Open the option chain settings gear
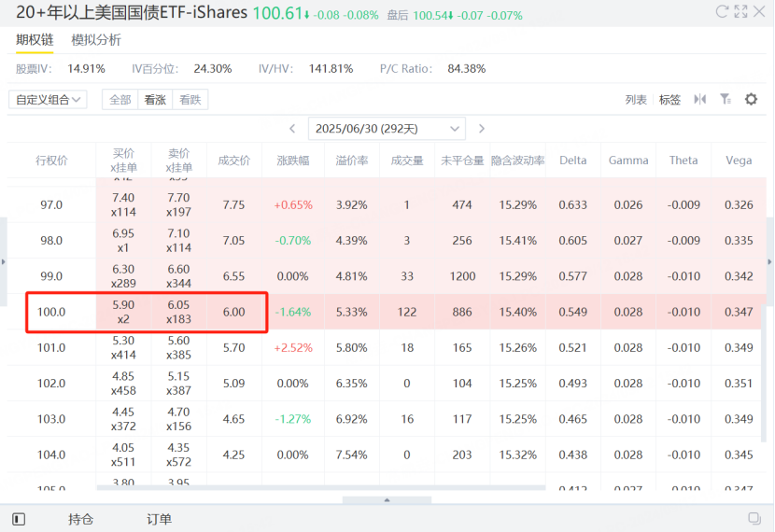The height and width of the screenshot is (532, 775). click(751, 99)
